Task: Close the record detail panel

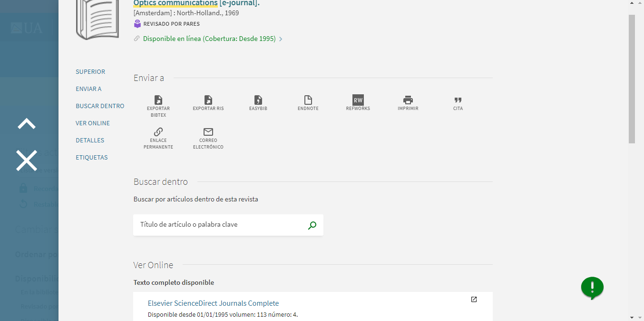Action: pos(27,160)
